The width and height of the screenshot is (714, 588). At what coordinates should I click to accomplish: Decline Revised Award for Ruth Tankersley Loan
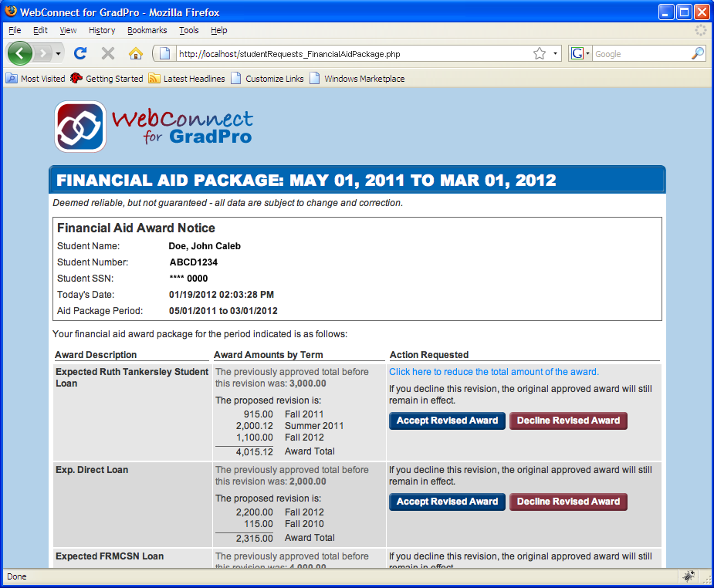568,421
